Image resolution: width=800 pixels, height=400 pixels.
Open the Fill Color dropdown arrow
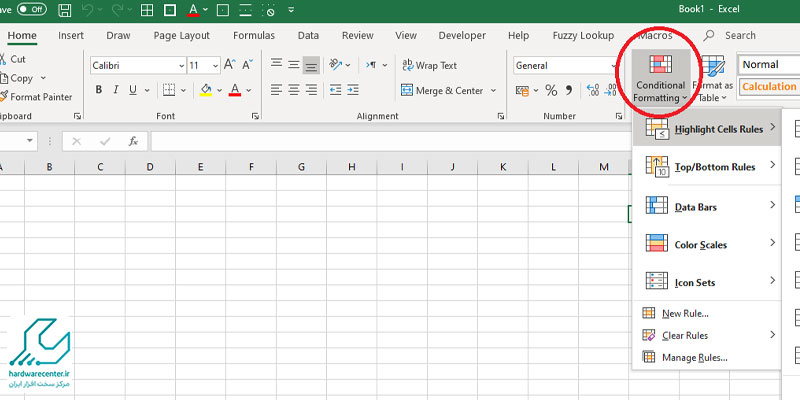[219, 91]
